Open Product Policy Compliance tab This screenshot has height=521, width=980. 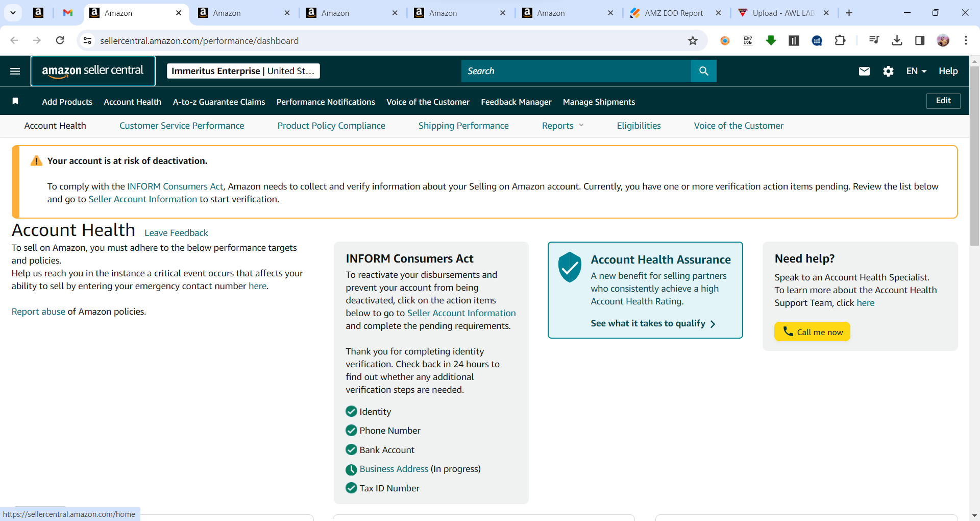click(331, 126)
